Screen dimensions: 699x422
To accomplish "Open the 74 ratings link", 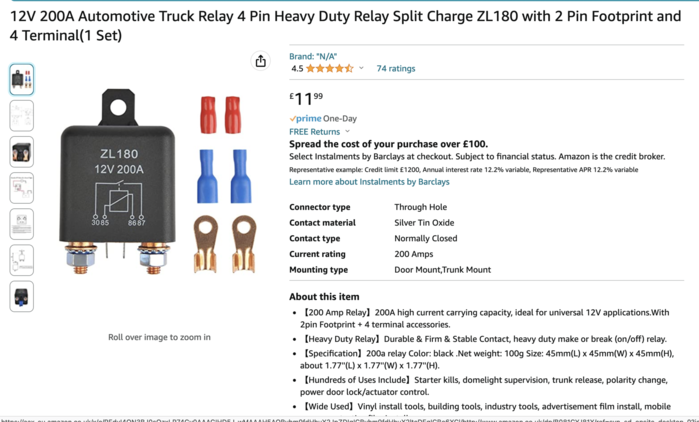I will coord(396,68).
